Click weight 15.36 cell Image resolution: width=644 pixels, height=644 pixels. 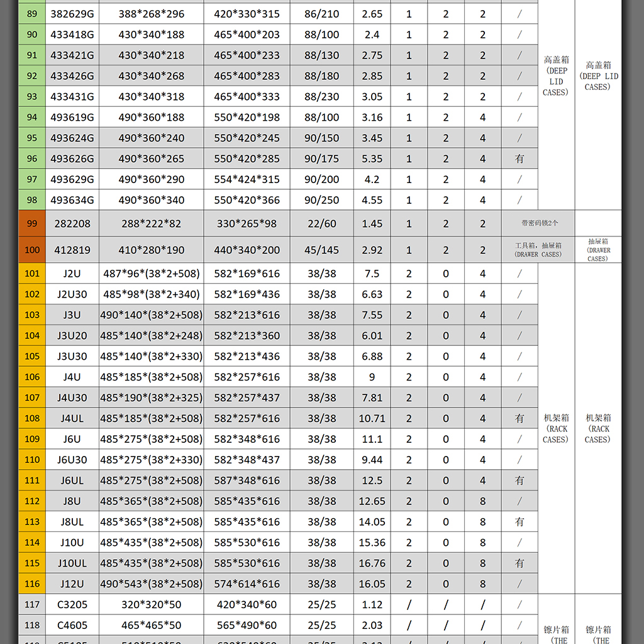point(372,543)
